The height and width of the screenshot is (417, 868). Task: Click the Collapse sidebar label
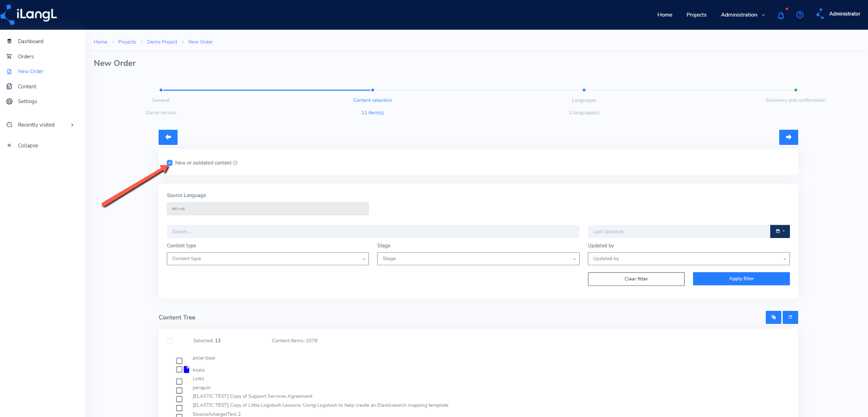pos(28,146)
